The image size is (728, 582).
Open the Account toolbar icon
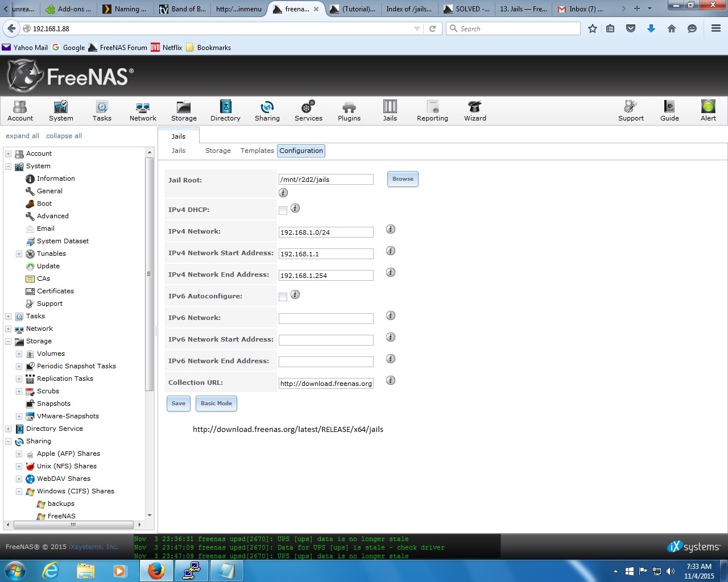(x=20, y=111)
